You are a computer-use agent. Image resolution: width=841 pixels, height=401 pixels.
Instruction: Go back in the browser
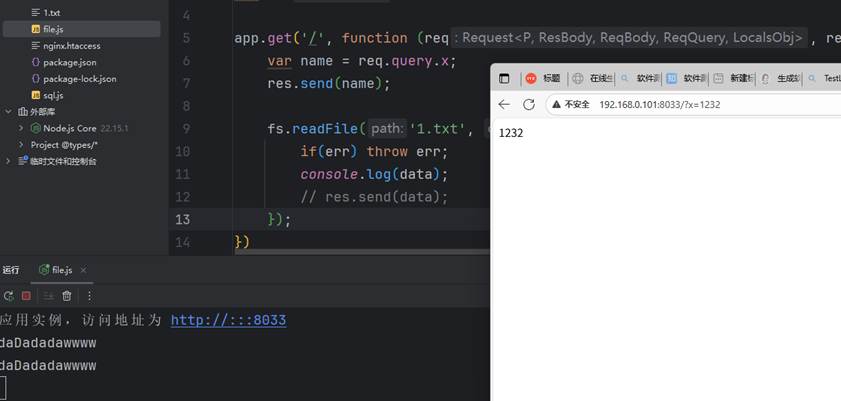504,105
